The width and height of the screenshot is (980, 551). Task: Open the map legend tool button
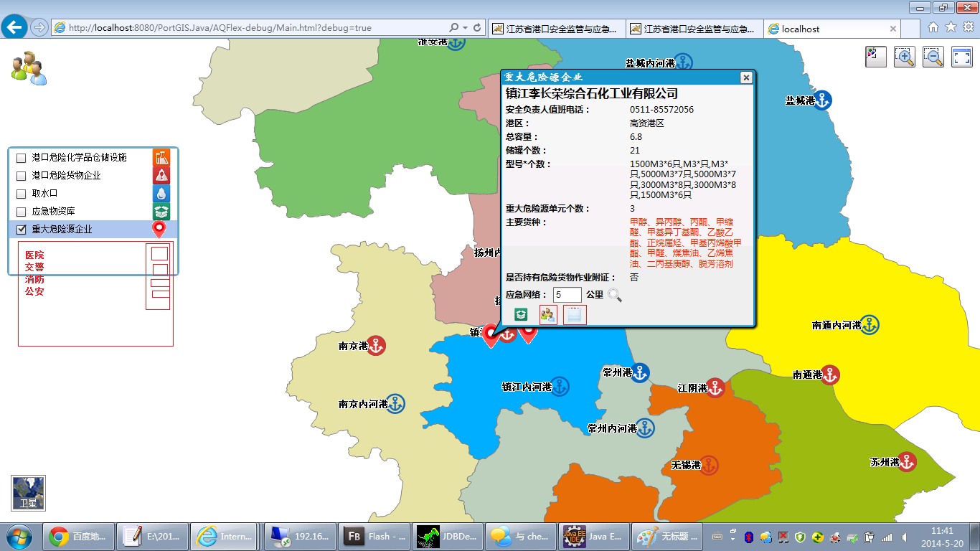pos(876,57)
